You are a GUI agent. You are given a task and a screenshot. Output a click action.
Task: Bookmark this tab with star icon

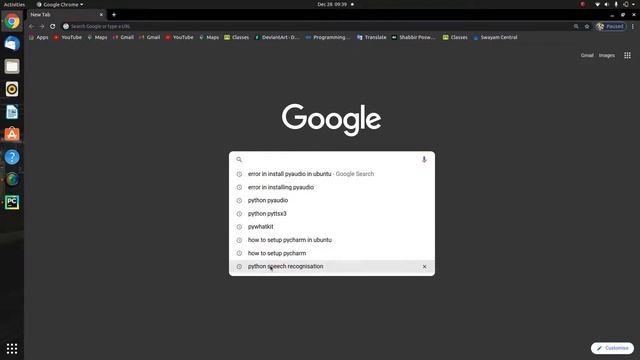point(587,26)
